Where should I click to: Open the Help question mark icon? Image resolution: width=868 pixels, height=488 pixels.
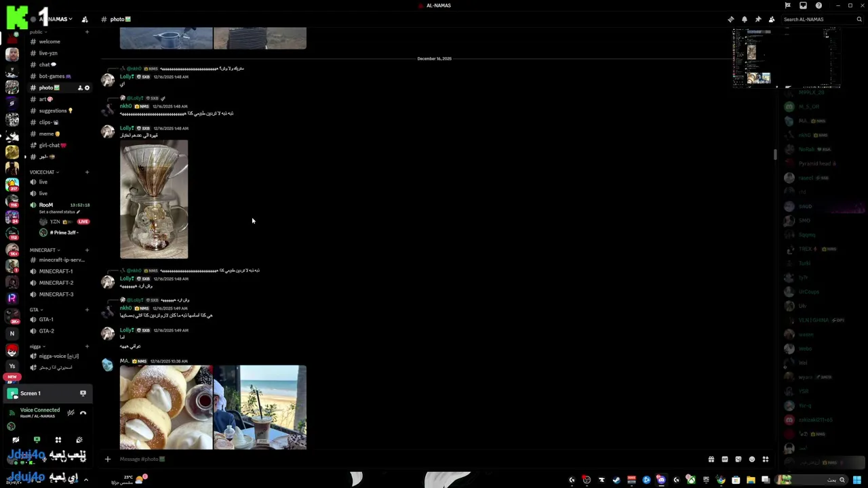[x=818, y=5]
